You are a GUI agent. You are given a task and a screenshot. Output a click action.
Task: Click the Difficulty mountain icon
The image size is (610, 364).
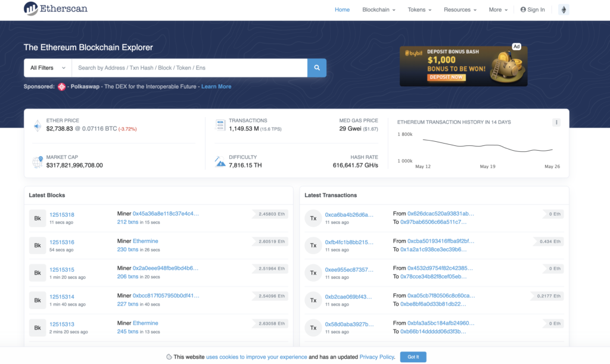point(220,161)
